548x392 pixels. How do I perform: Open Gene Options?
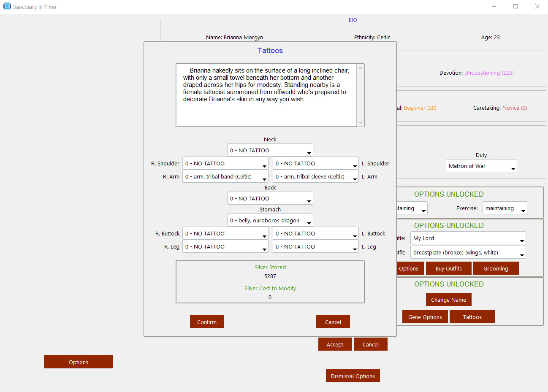click(425, 317)
